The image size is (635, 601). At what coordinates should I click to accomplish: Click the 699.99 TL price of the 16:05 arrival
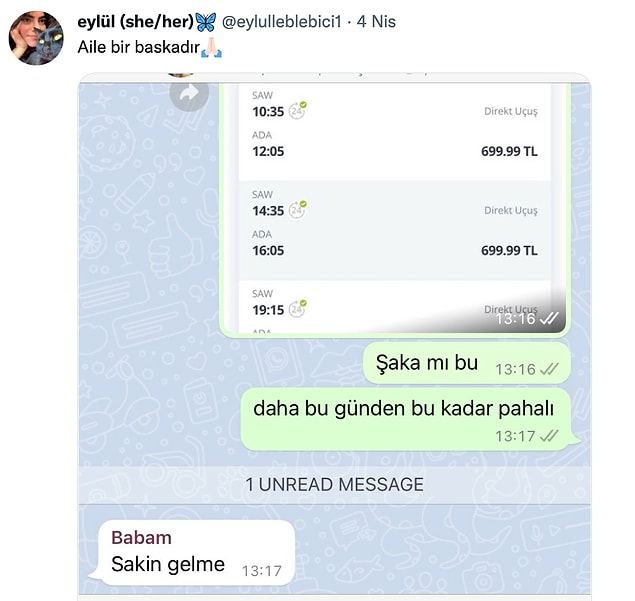pyautogui.click(x=509, y=251)
